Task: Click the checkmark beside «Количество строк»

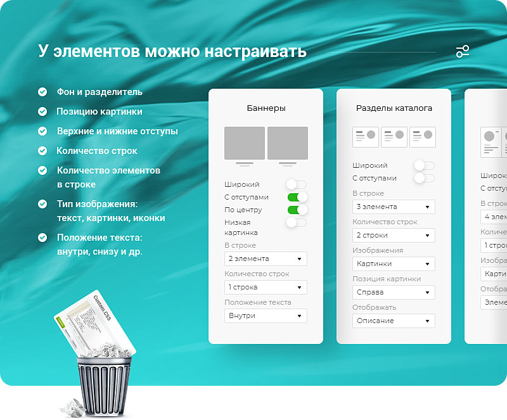Action: click(x=43, y=151)
